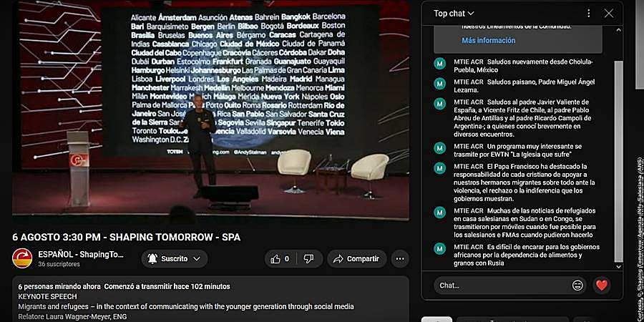Open ESPAÑOL ShapingTomorrow channel avatar
The width and height of the screenshot is (644, 322).
click(22, 258)
